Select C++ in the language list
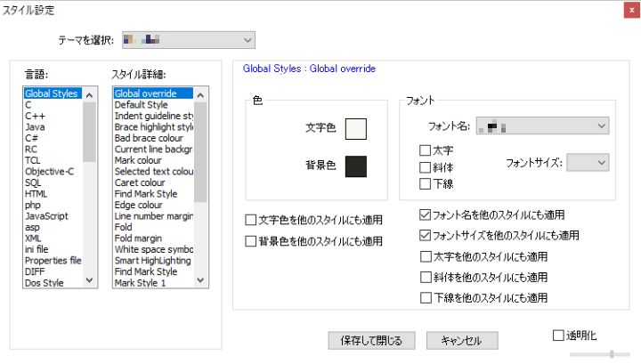The width and height of the screenshot is (641, 364). (37, 116)
